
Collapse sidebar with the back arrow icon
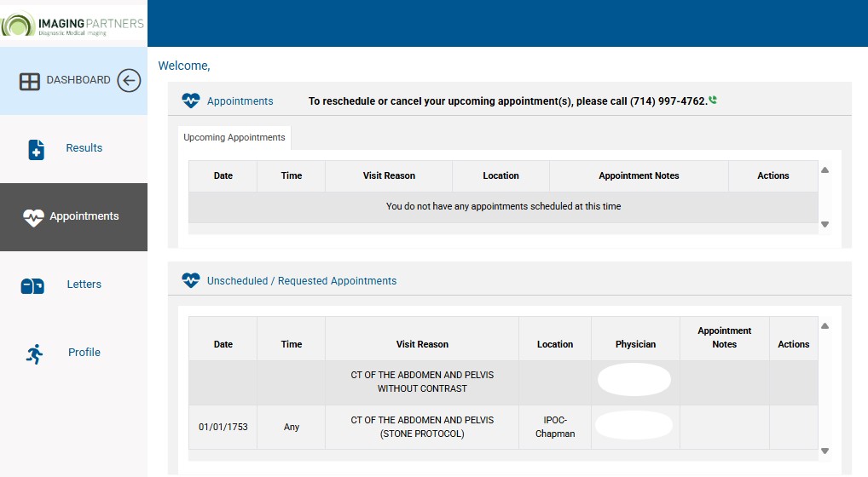pyautogui.click(x=129, y=81)
